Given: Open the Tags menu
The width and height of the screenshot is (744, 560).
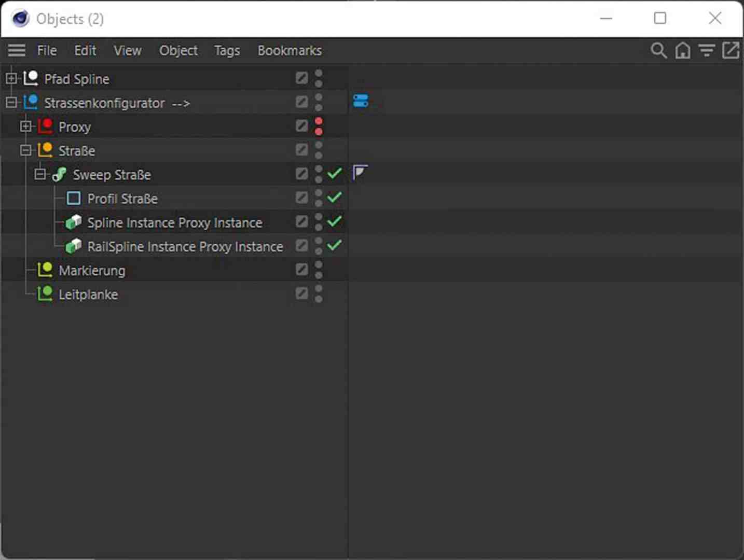Looking at the screenshot, I should (x=226, y=50).
